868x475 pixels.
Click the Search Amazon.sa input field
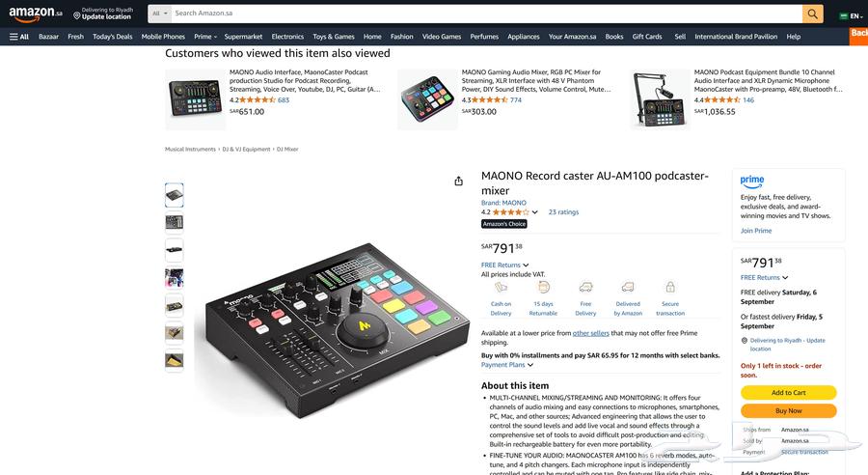tap(486, 14)
